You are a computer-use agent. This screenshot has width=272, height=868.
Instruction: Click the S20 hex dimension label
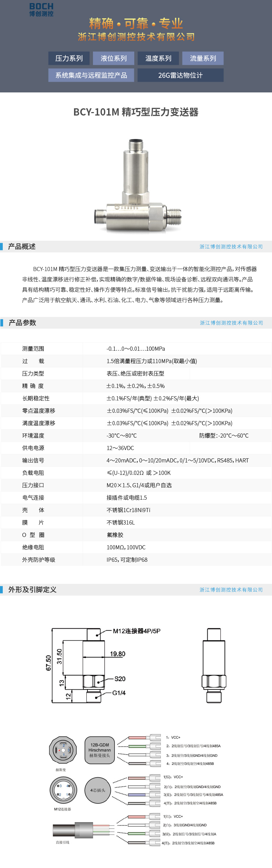click(120, 679)
